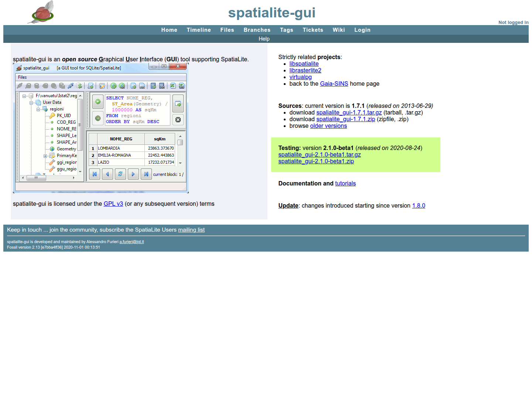Open the Home menu item
The width and height of the screenshot is (532, 399).
point(169,30)
